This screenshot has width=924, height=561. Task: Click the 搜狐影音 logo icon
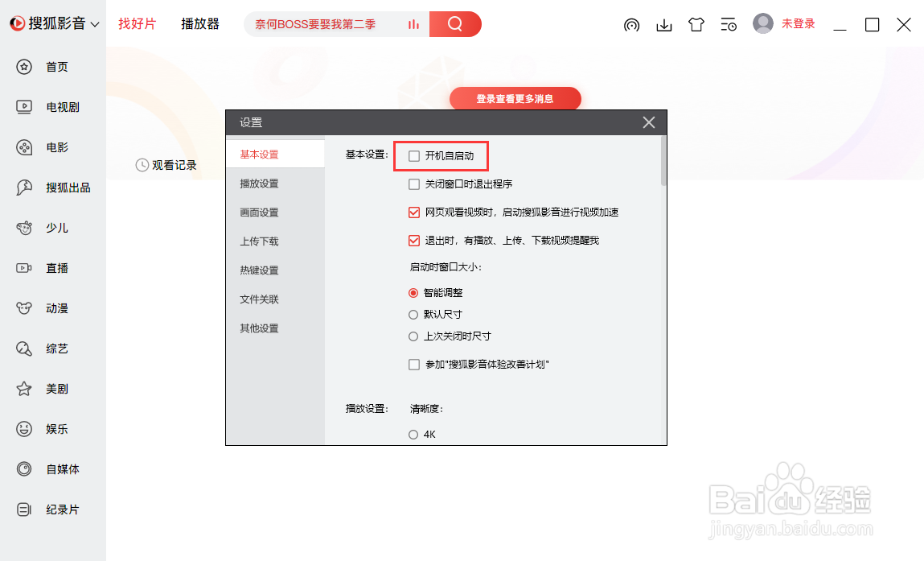(17, 23)
